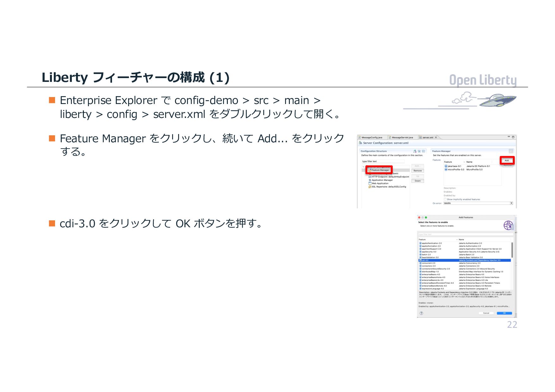Select connectorsInboundSecurity-2.0 feature row
555x392 pixels.
(465, 269)
